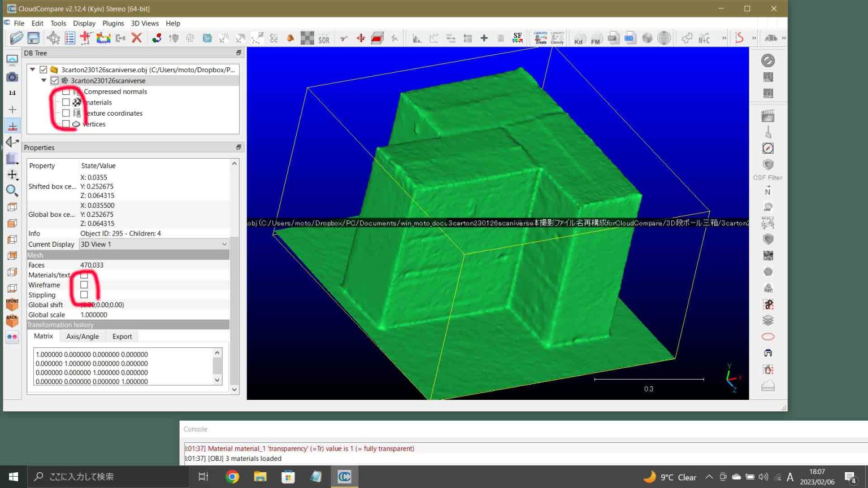Expand the toolbar overflow chevron
868x488 pixels.
coord(723,38)
